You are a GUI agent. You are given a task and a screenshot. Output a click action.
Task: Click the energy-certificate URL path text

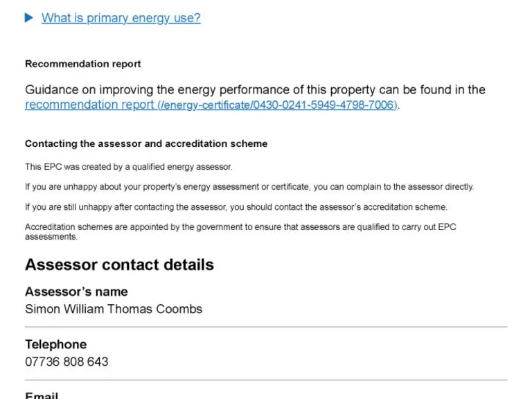click(277, 105)
